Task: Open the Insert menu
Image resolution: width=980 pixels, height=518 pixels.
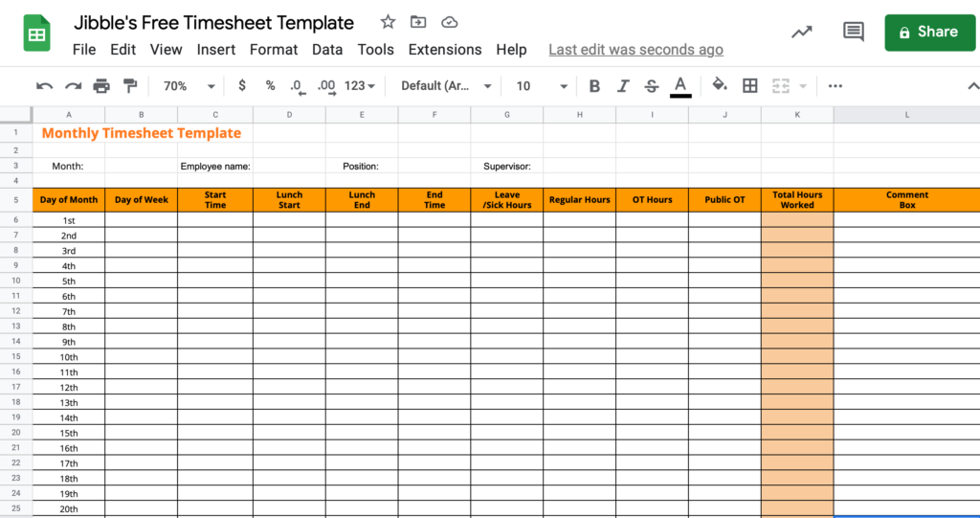Action: point(216,50)
